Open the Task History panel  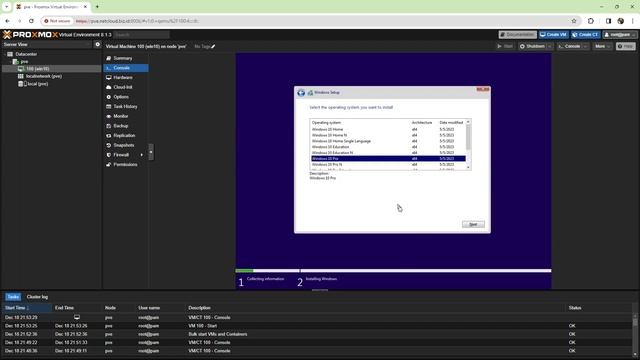126,107
